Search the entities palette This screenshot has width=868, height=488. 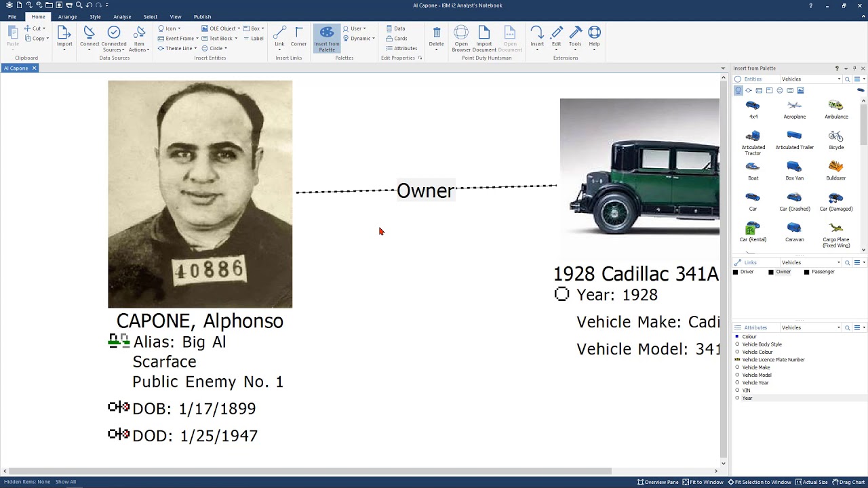point(847,79)
